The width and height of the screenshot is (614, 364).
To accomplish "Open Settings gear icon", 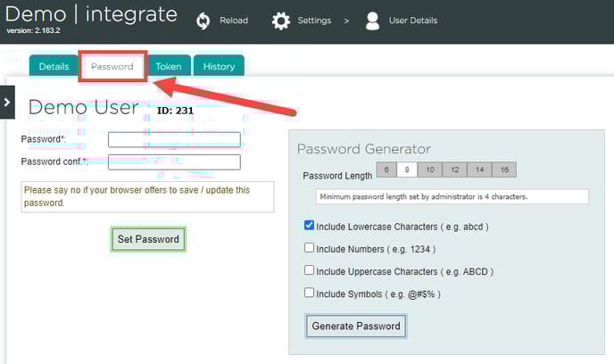I will point(281,21).
